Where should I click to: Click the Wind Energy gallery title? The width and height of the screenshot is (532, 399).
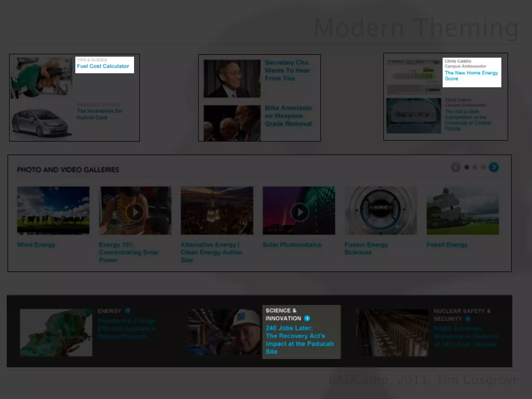click(x=36, y=245)
